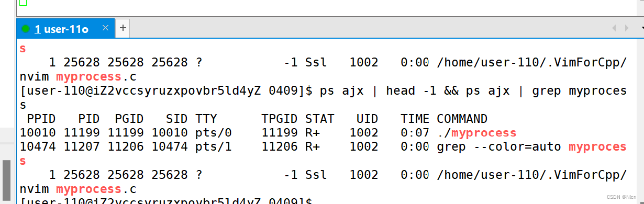Select the UID column header text
This screenshot has width=644, height=204.
click(x=367, y=119)
